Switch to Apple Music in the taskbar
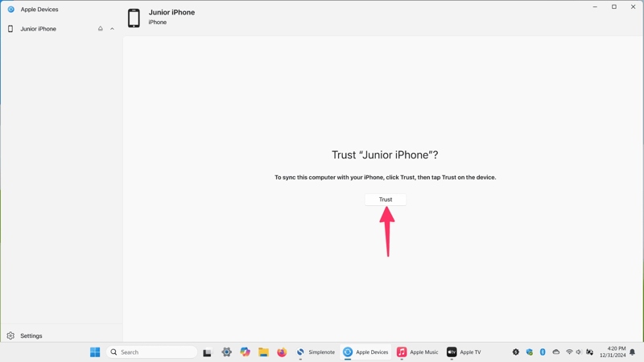The width and height of the screenshot is (644, 362). (x=417, y=352)
